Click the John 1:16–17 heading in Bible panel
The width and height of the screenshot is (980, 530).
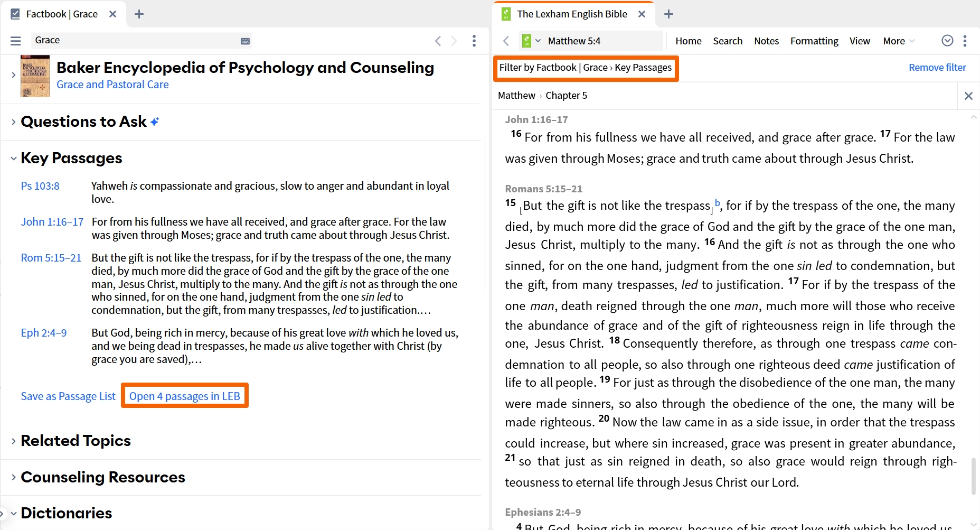pyautogui.click(x=536, y=120)
